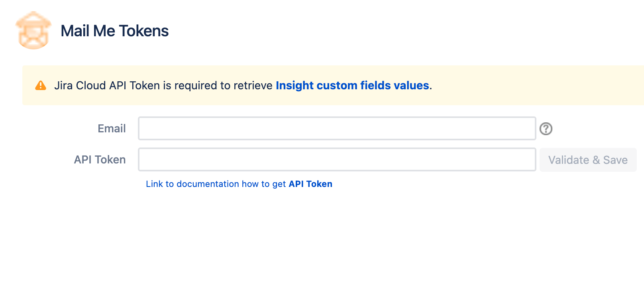Click the orange mail app icon in the header
644x287 pixels.
click(x=33, y=30)
